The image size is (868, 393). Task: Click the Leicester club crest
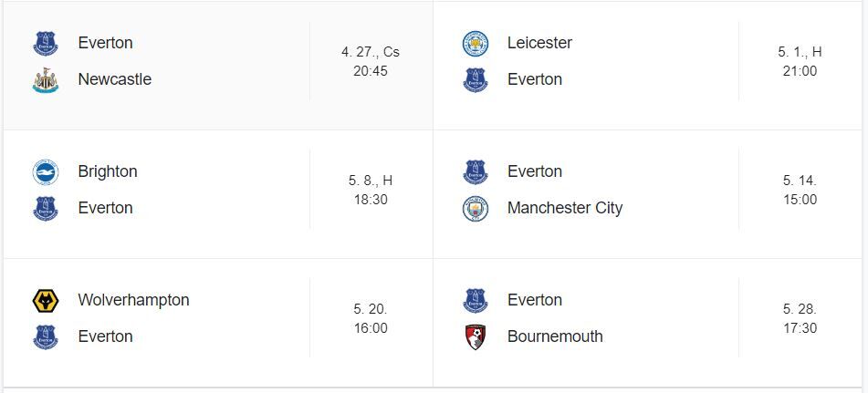(x=476, y=44)
